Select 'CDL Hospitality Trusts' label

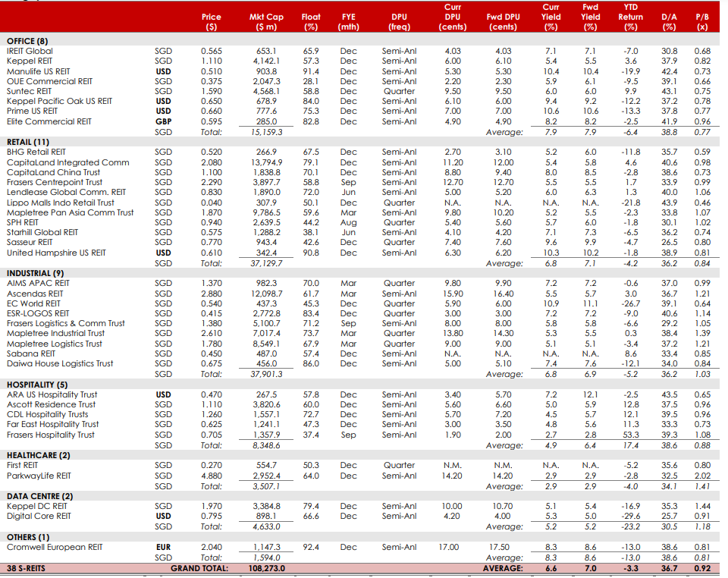point(47,414)
